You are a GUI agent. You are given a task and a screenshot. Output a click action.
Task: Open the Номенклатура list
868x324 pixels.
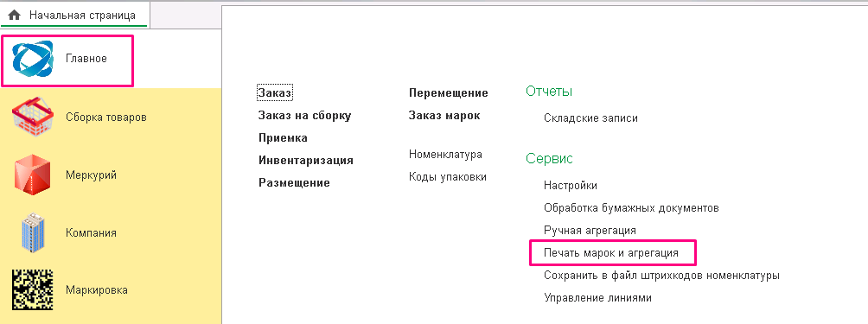[x=445, y=155]
